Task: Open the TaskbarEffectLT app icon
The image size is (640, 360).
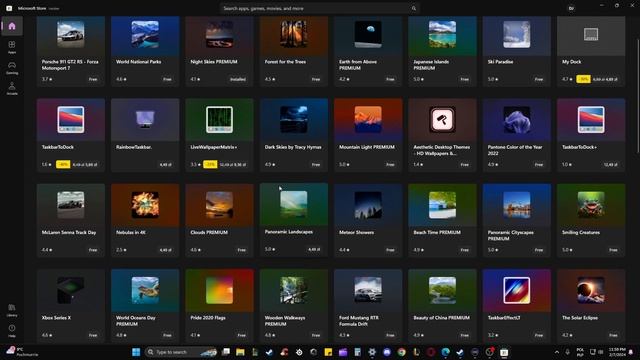Action: [x=516, y=290]
